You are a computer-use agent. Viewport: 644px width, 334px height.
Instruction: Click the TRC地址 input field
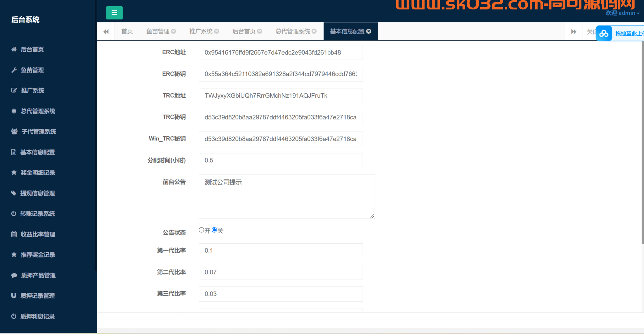pos(280,96)
